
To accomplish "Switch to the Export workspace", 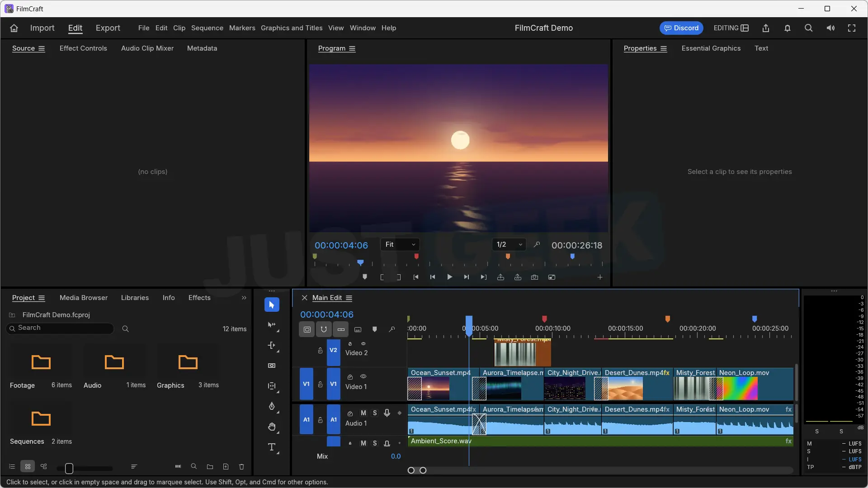I will click(108, 28).
